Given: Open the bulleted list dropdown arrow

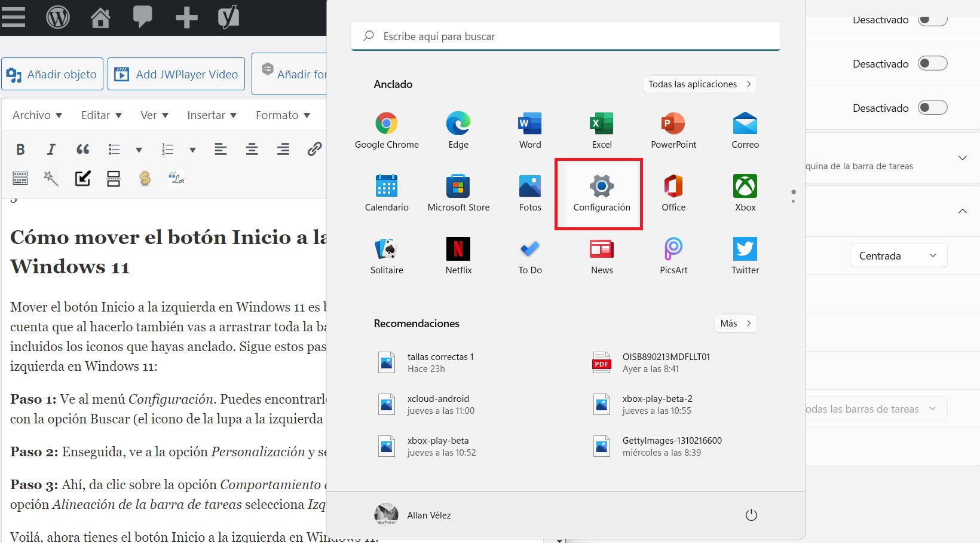Looking at the screenshot, I should pyautogui.click(x=139, y=150).
